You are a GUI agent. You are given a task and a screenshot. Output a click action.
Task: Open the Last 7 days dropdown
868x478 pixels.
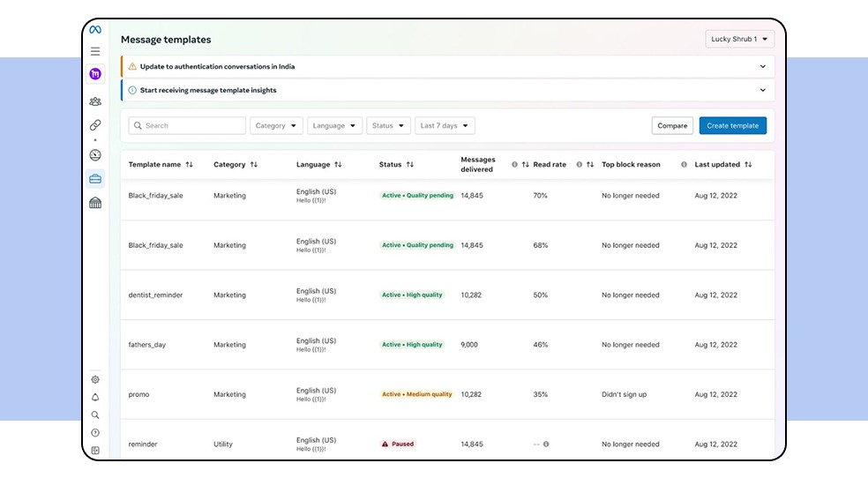coord(445,126)
